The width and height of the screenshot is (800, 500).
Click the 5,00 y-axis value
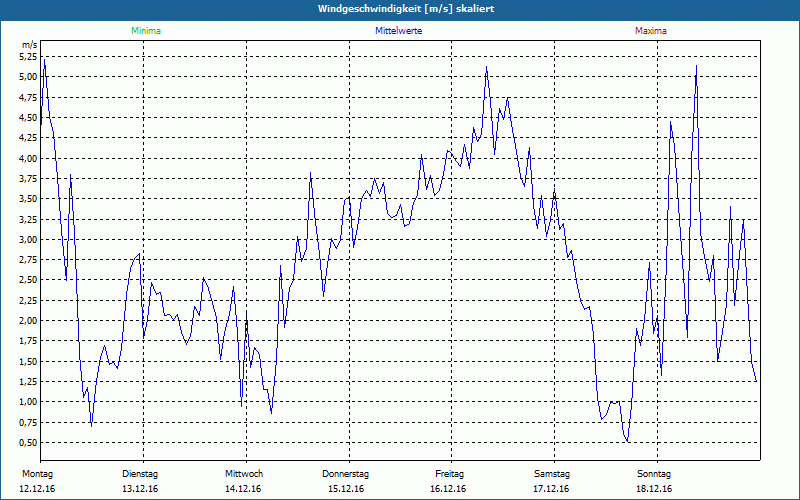click(x=28, y=77)
